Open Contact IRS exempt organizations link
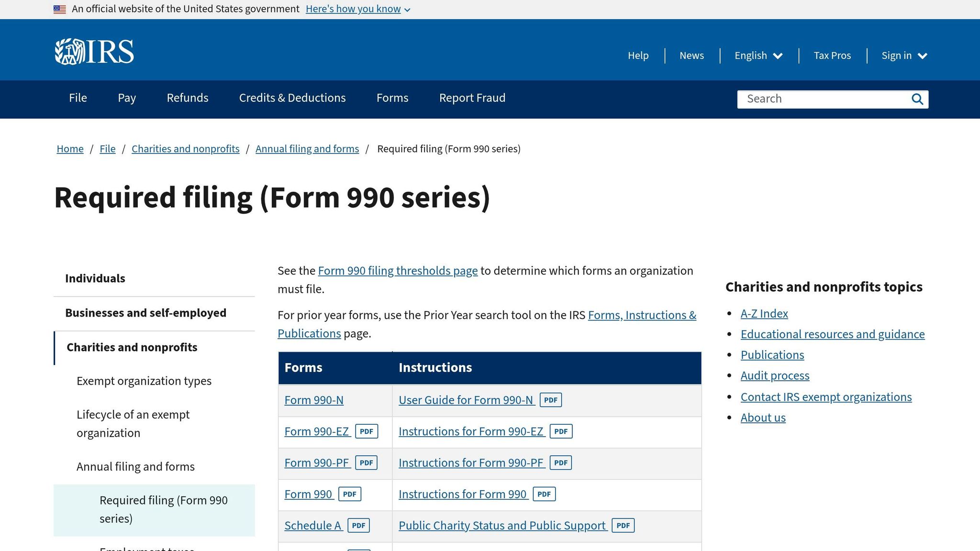The width and height of the screenshot is (980, 551). pos(826,397)
